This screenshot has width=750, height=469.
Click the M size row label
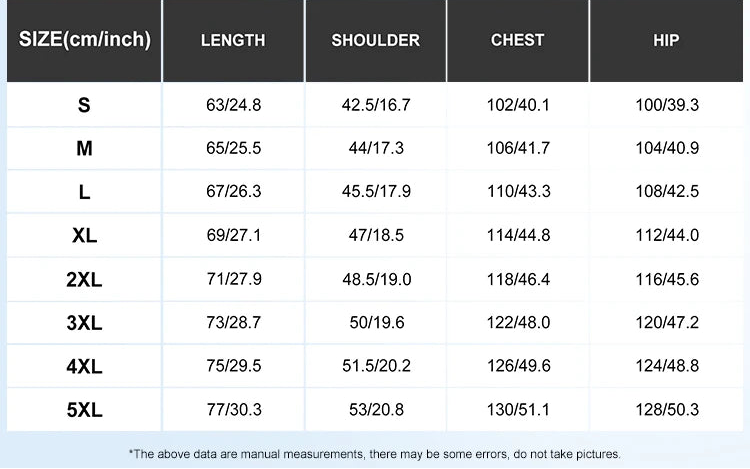85,148
